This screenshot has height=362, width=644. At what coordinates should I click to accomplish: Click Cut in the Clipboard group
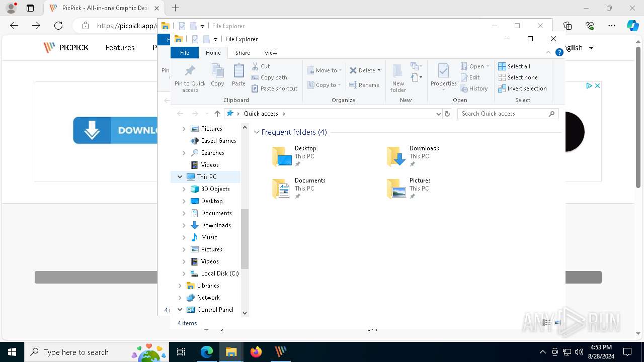pyautogui.click(x=261, y=66)
